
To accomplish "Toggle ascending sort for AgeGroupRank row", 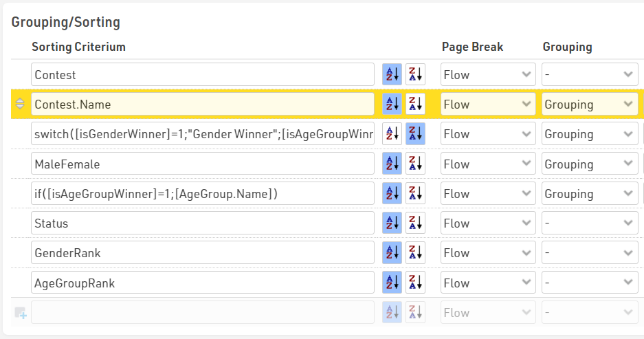I will [392, 283].
